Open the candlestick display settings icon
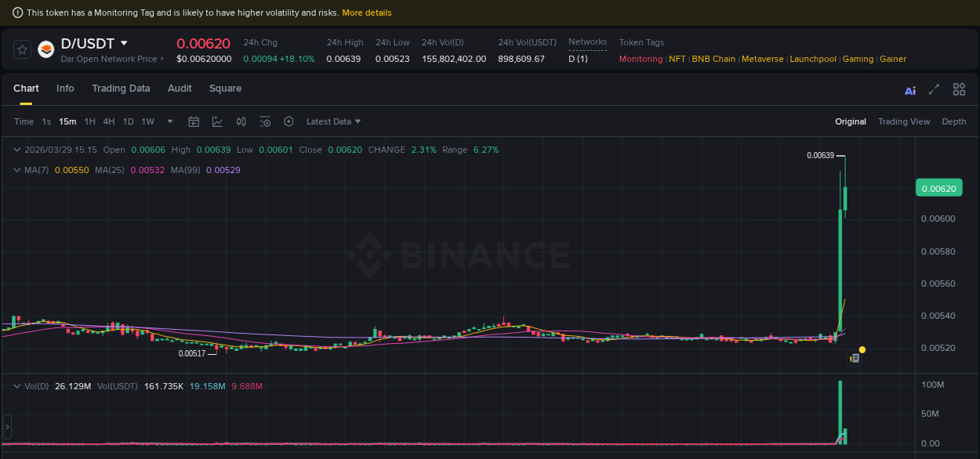 pyautogui.click(x=241, y=121)
